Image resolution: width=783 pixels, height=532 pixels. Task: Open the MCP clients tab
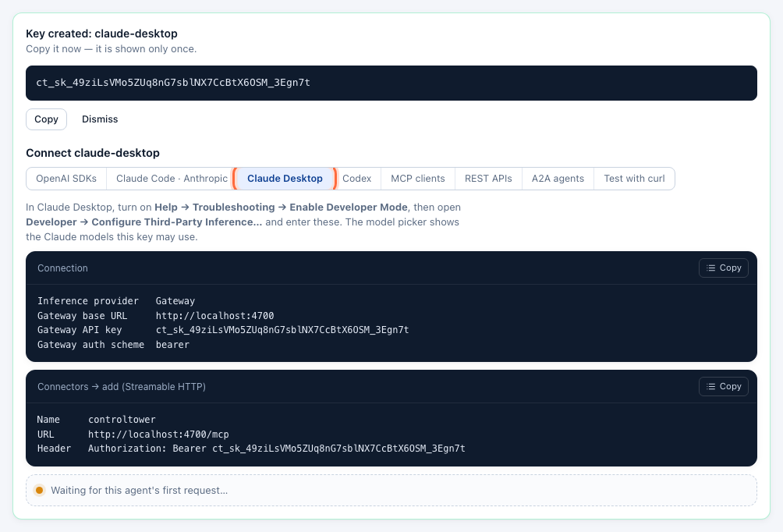pyautogui.click(x=417, y=179)
